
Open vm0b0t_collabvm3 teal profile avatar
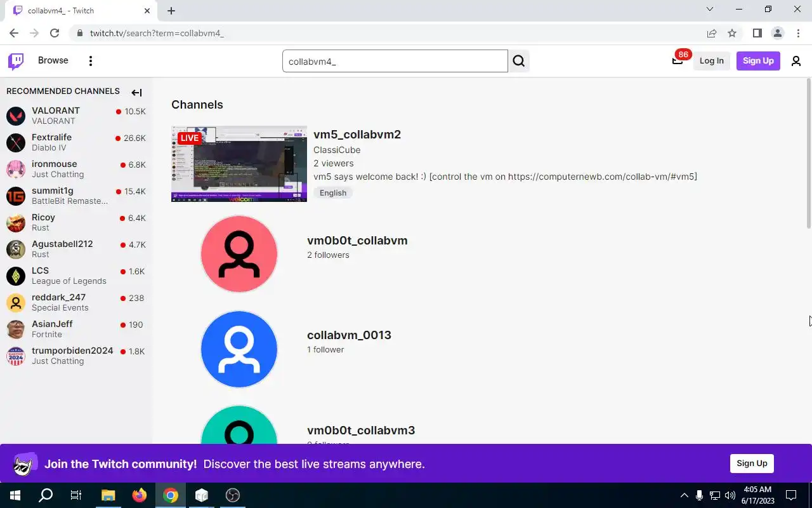click(x=239, y=425)
